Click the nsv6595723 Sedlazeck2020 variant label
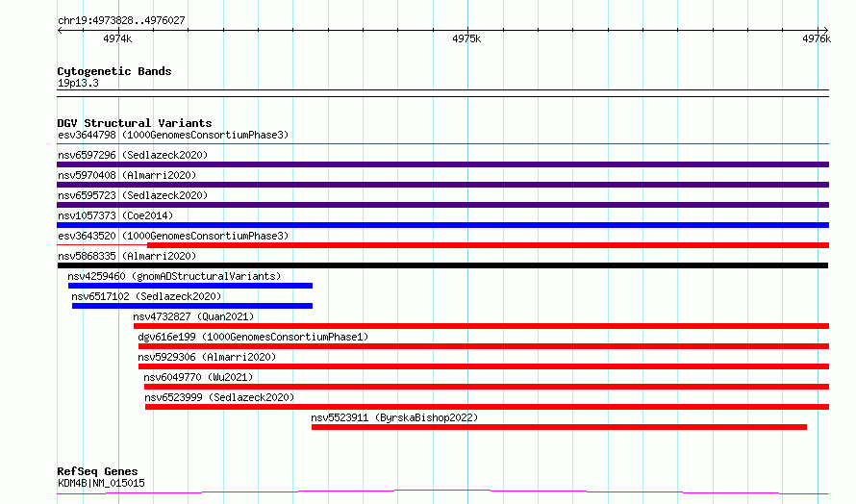Viewport: 856px width, 504px height. (133, 195)
